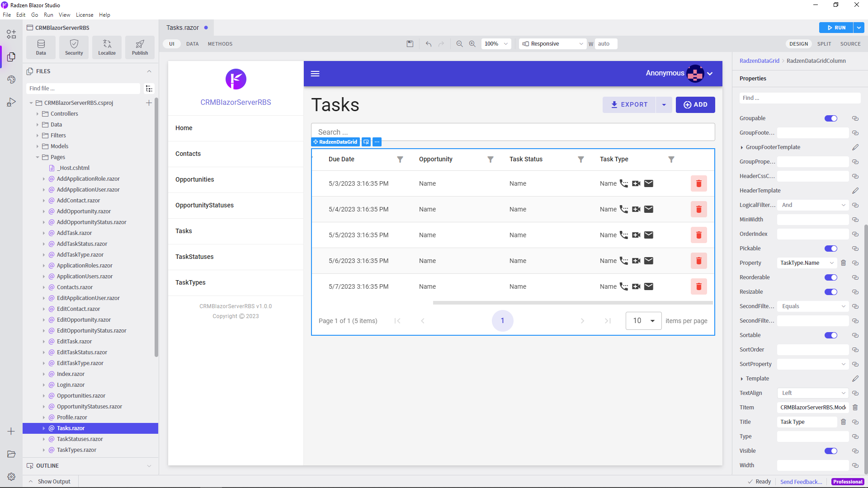The height and width of the screenshot is (488, 868).
Task: Click the Send Feedback link
Action: (x=801, y=482)
